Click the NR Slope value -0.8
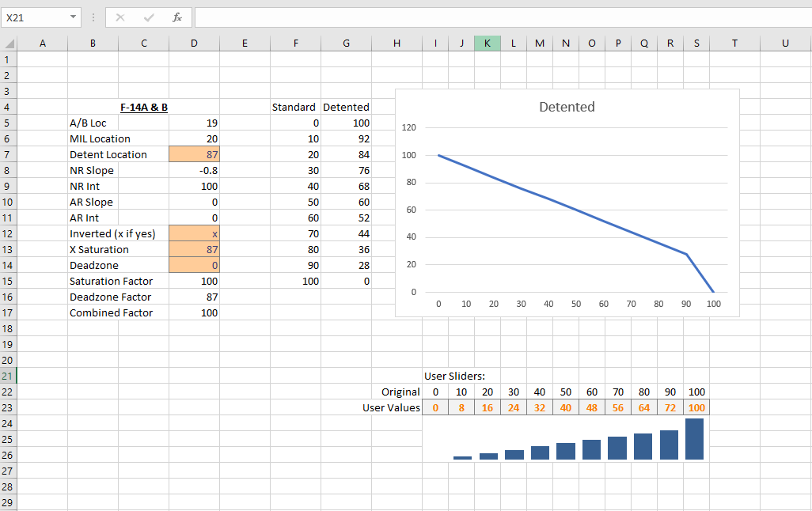This screenshot has height=511, width=812. click(194, 170)
